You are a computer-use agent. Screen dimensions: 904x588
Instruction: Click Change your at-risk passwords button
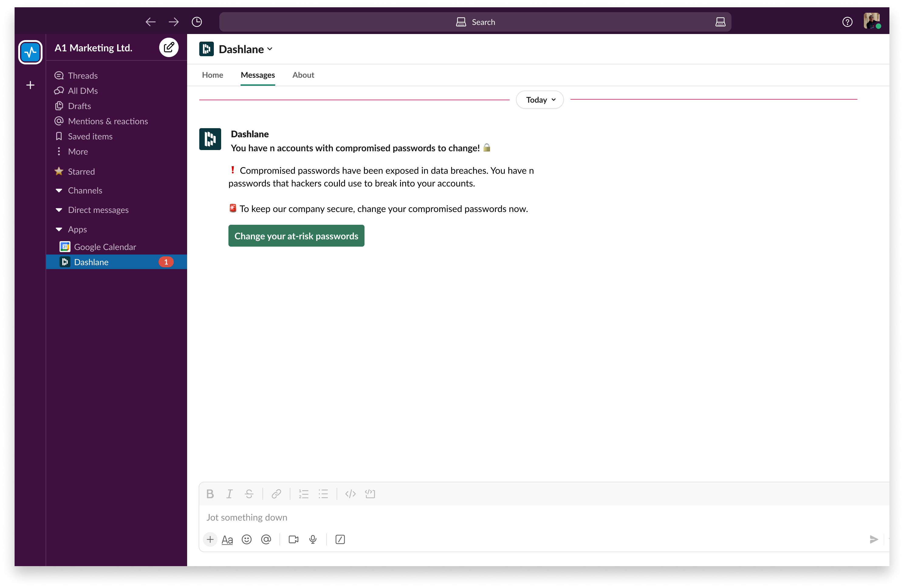pyautogui.click(x=296, y=235)
